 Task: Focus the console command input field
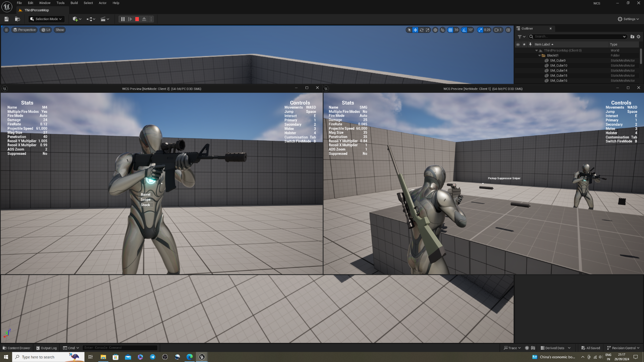(120, 348)
